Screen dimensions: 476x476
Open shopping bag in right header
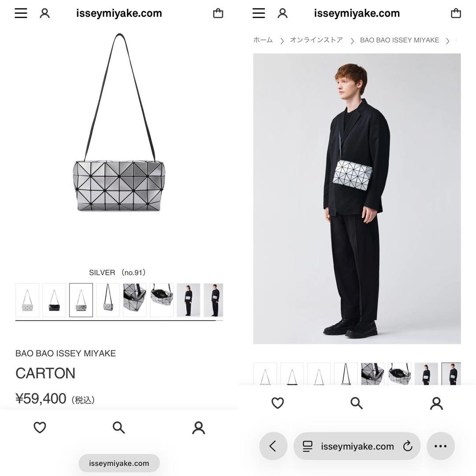456,13
